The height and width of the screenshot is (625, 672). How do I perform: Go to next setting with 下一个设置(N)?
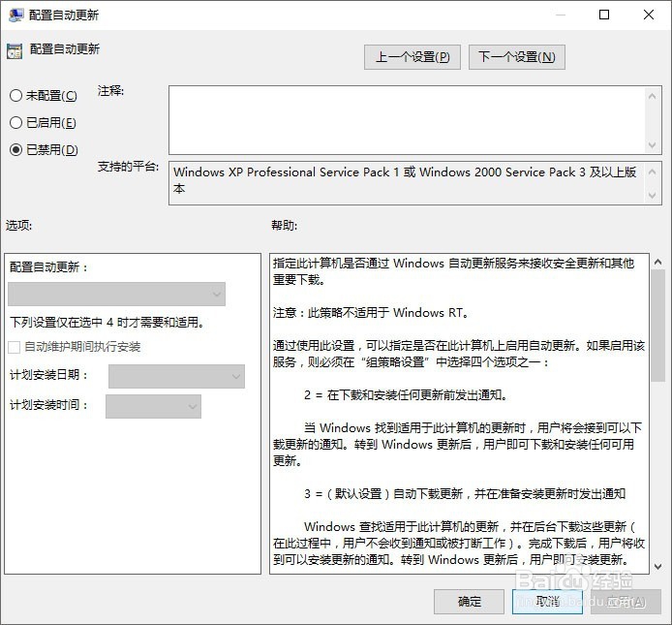coord(517,57)
